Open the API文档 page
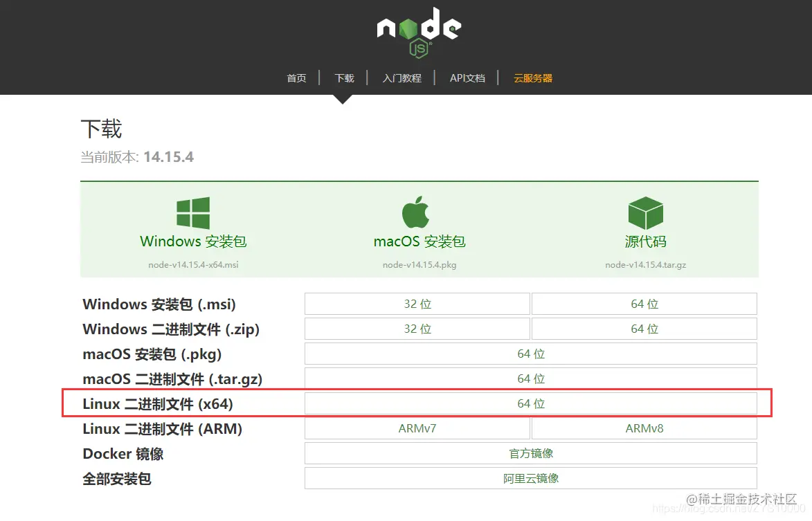Screen dimensions: 812x521 (x=467, y=78)
